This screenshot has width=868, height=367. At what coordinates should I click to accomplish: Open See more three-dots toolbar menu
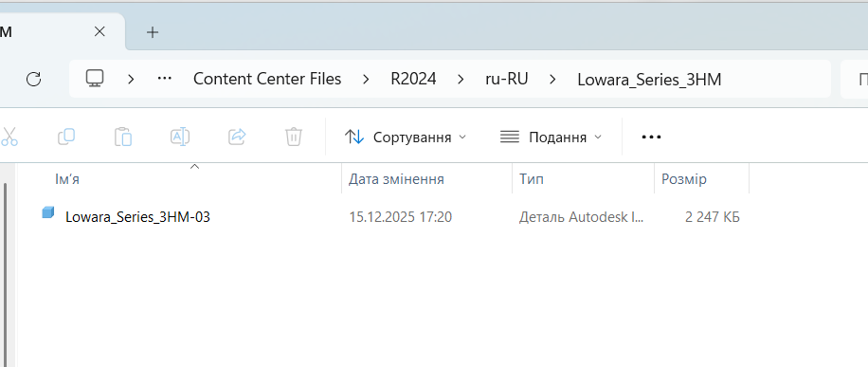pyautogui.click(x=651, y=137)
